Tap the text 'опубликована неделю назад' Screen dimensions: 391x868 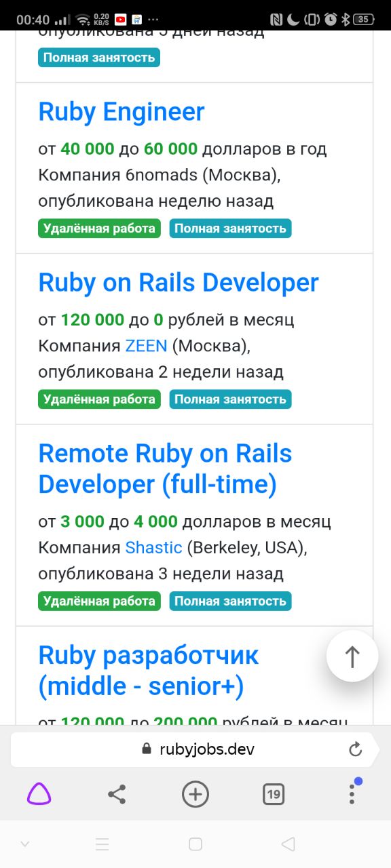point(156,201)
